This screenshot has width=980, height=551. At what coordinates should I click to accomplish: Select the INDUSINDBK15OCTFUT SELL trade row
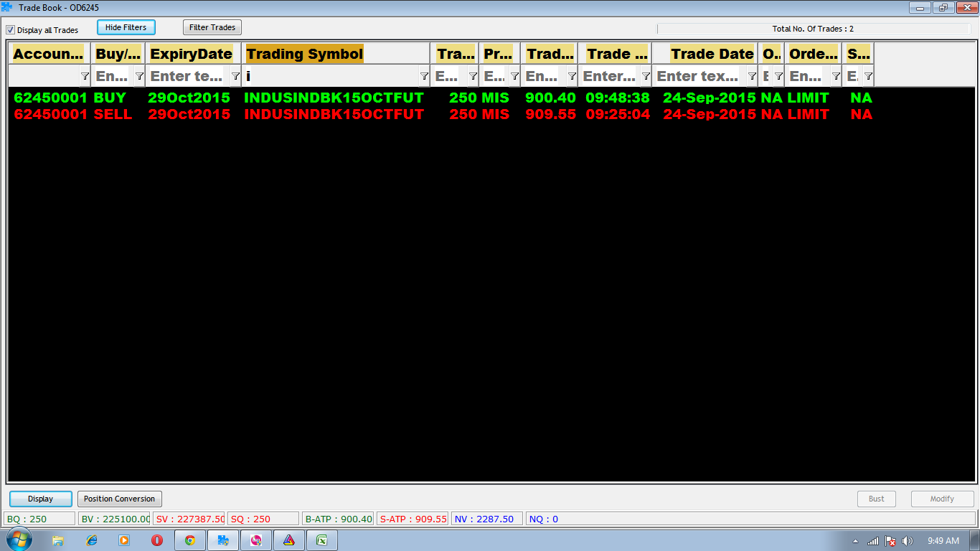(x=334, y=114)
